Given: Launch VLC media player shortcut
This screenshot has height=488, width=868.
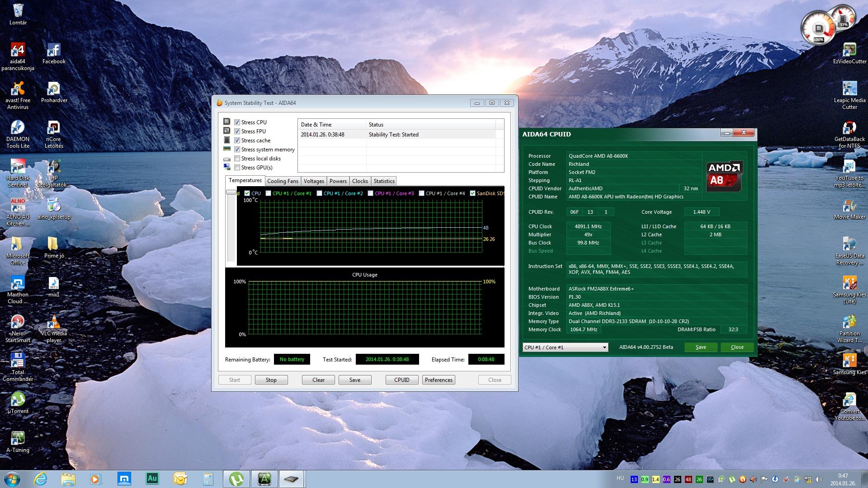Looking at the screenshot, I should tap(54, 328).
